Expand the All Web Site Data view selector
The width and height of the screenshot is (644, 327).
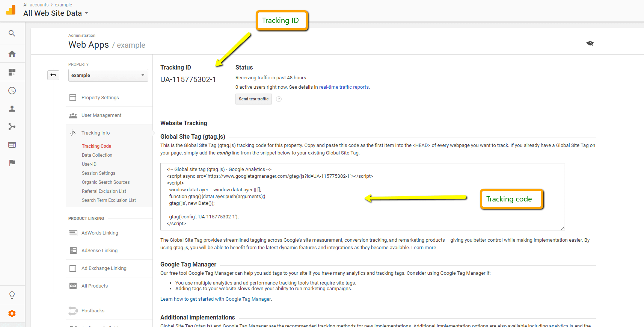click(x=56, y=13)
